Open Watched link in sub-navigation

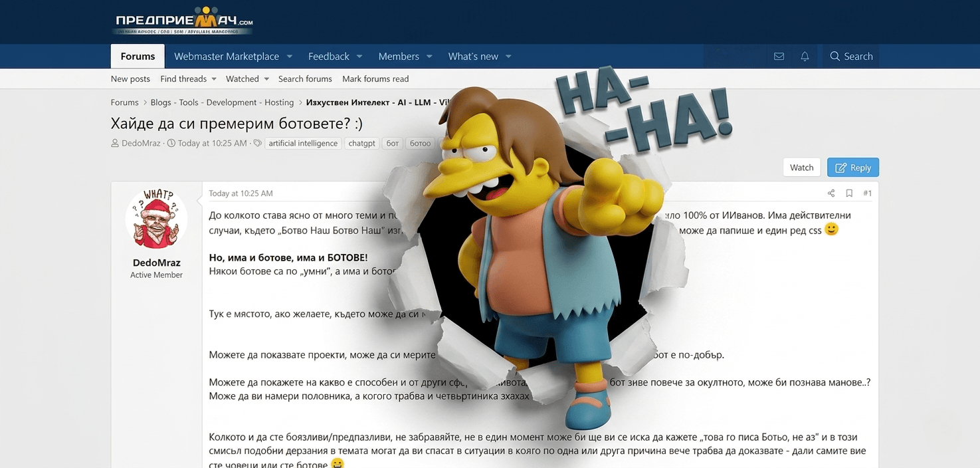pos(243,78)
